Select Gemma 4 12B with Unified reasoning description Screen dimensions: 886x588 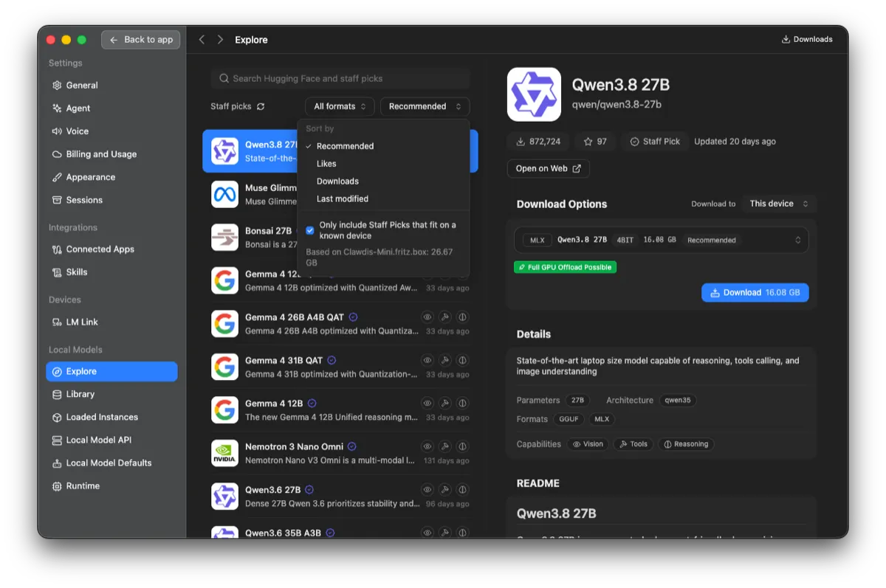[x=340, y=410]
